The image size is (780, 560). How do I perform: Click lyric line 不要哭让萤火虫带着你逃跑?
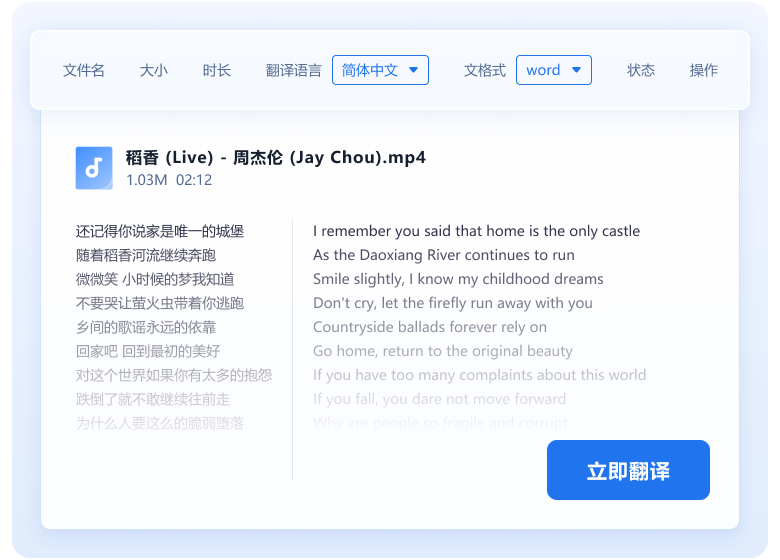[x=160, y=303]
